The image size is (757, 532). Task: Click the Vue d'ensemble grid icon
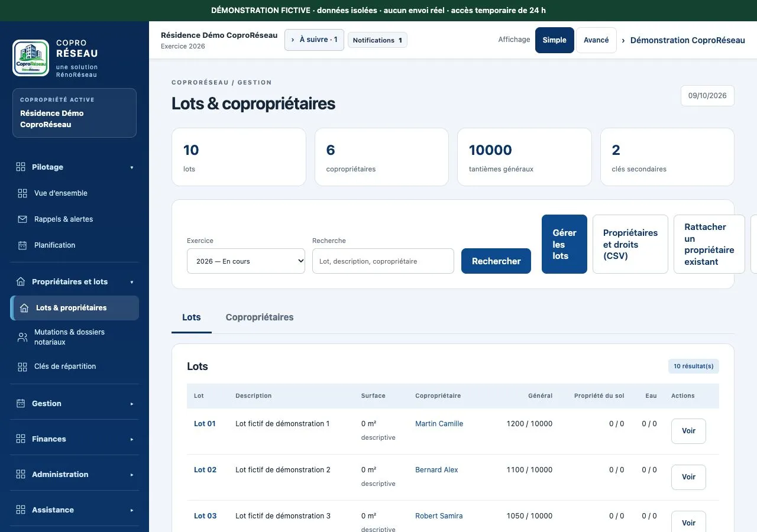(22, 193)
